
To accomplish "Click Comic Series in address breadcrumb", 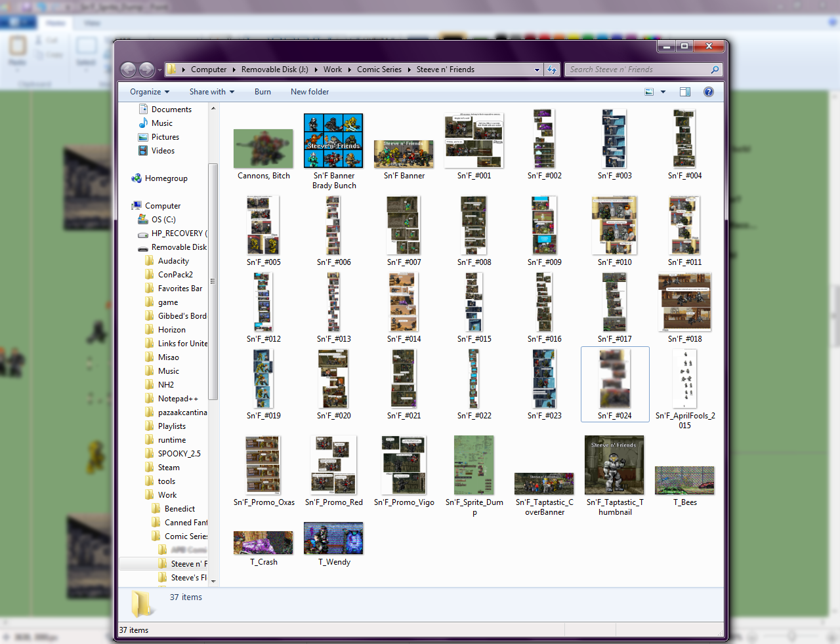I will pos(379,70).
